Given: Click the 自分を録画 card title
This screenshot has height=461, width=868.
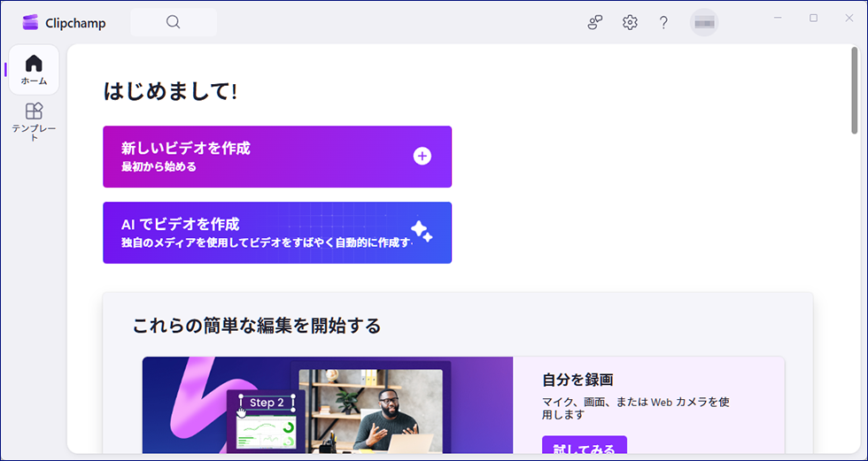Looking at the screenshot, I should tap(577, 380).
